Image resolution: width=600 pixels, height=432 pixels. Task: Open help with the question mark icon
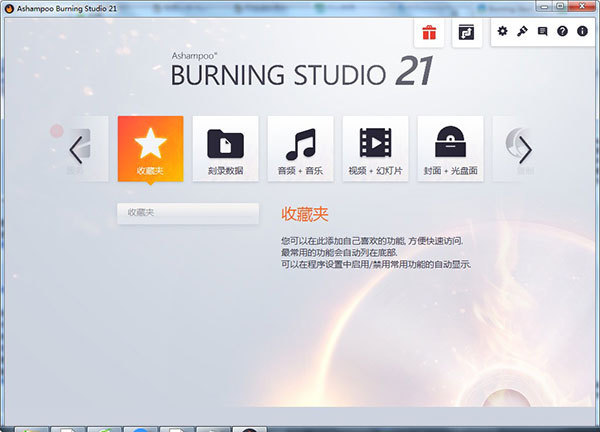(x=562, y=31)
